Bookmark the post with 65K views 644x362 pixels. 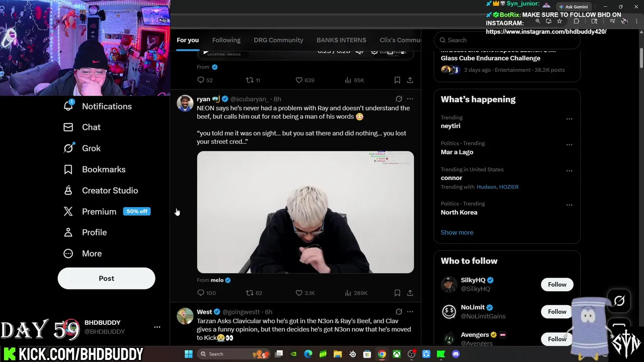click(397, 80)
